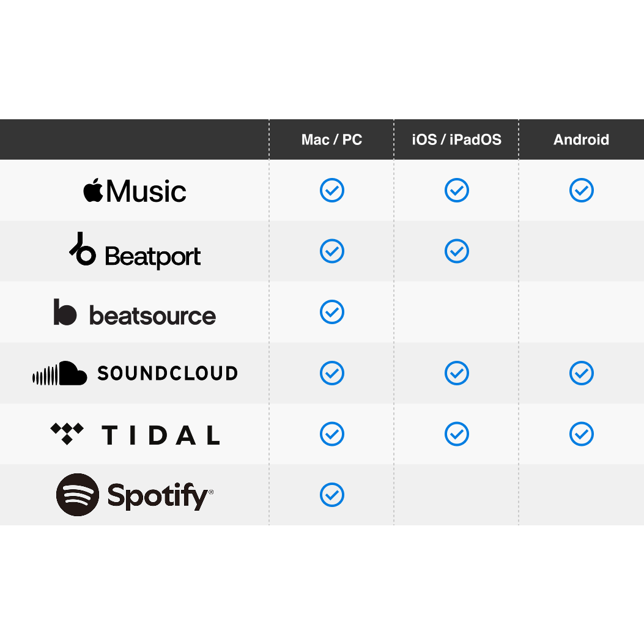
Task: Click Beatport's Mac / PC checkmark
Action: point(332,251)
